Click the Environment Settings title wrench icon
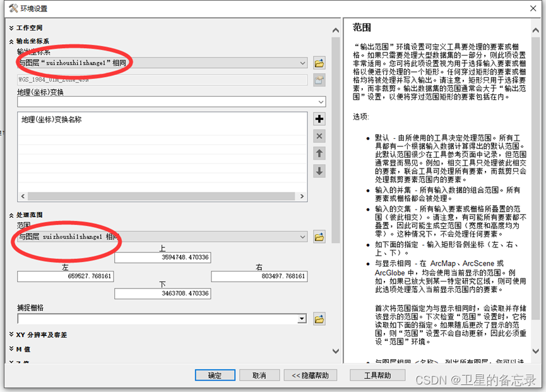Viewport: 546px width, 392px height. pos(13,8)
